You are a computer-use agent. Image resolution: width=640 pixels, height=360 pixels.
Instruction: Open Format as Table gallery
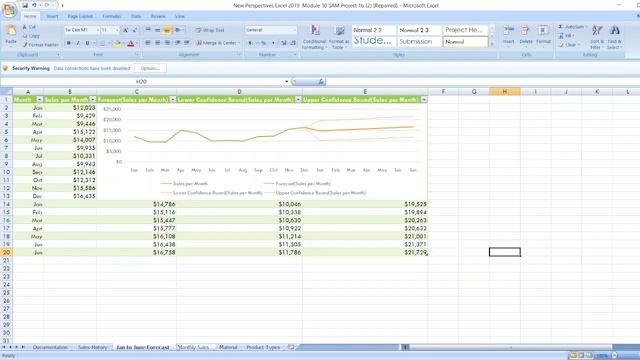coord(339,37)
